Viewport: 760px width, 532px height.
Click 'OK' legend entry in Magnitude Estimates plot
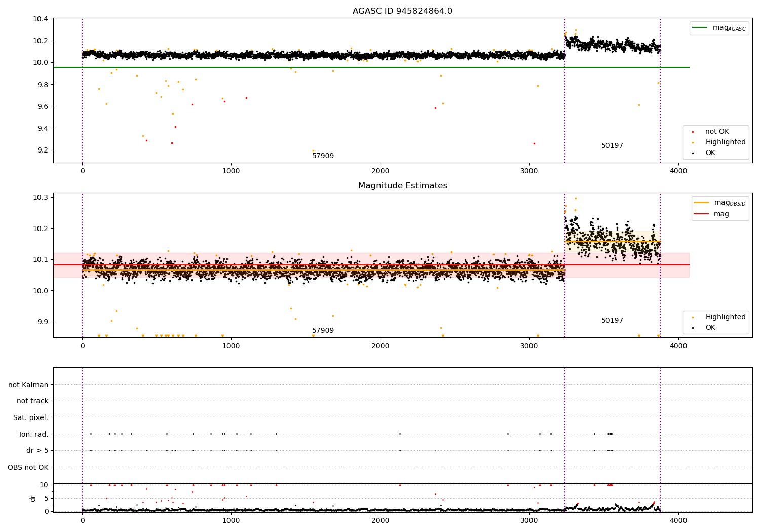710,328
